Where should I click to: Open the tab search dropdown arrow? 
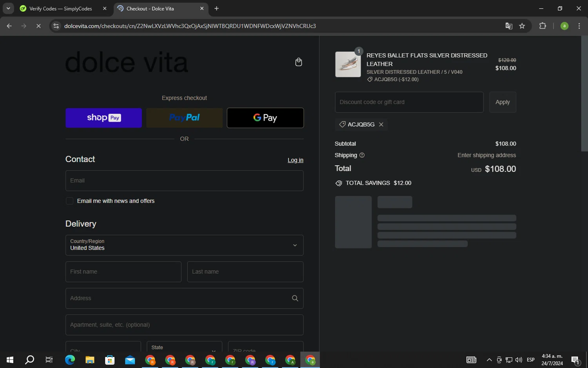(8, 8)
